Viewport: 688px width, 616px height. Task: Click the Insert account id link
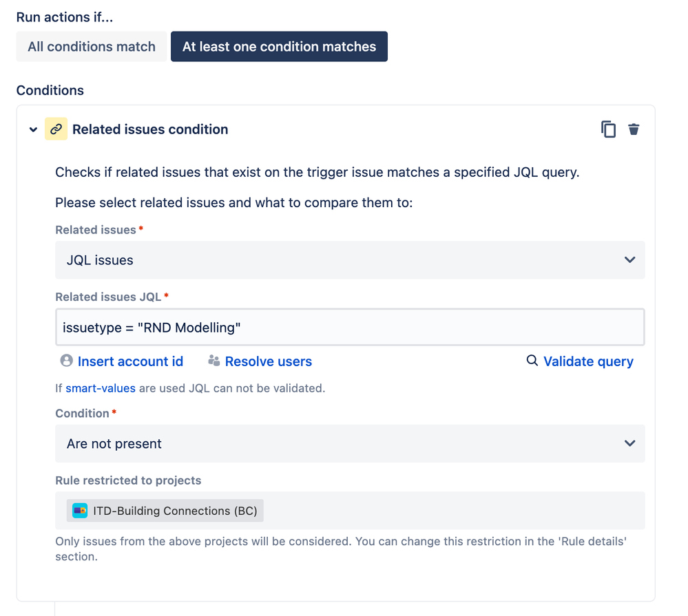[x=130, y=361]
